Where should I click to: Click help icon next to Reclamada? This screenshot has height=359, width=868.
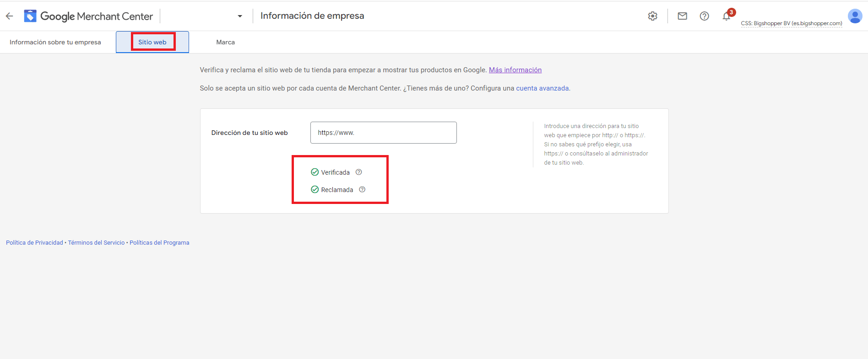362,189
